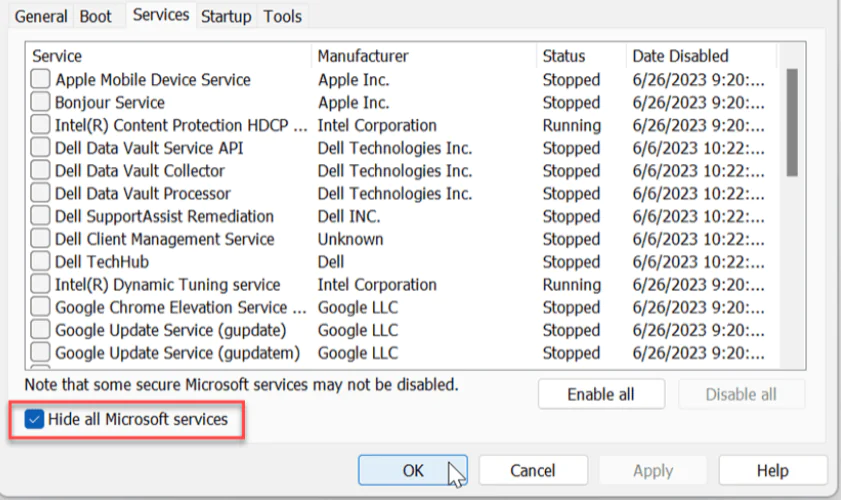The height and width of the screenshot is (500, 841).
Task: Select the Apple Mobile Device Service name
Action: click(x=153, y=79)
